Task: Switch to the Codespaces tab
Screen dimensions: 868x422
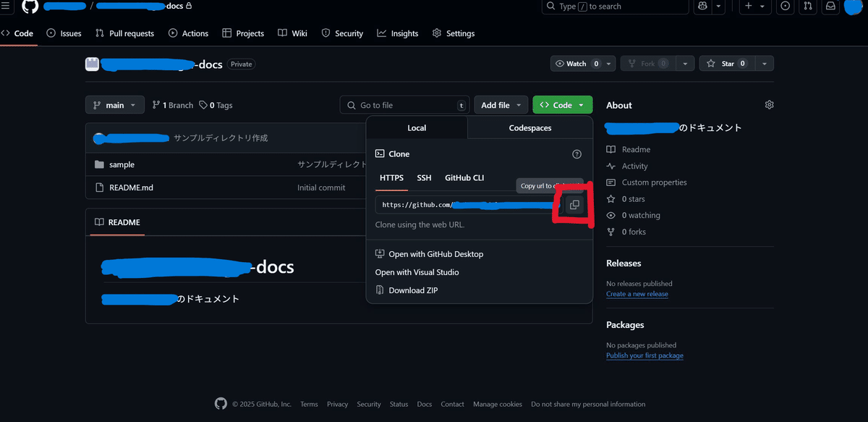Action: [x=530, y=127]
